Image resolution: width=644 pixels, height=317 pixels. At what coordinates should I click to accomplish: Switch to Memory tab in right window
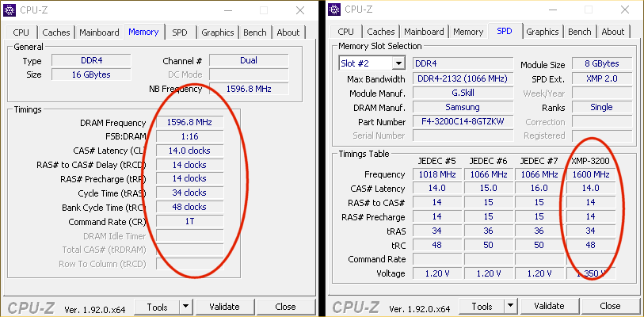(468, 32)
